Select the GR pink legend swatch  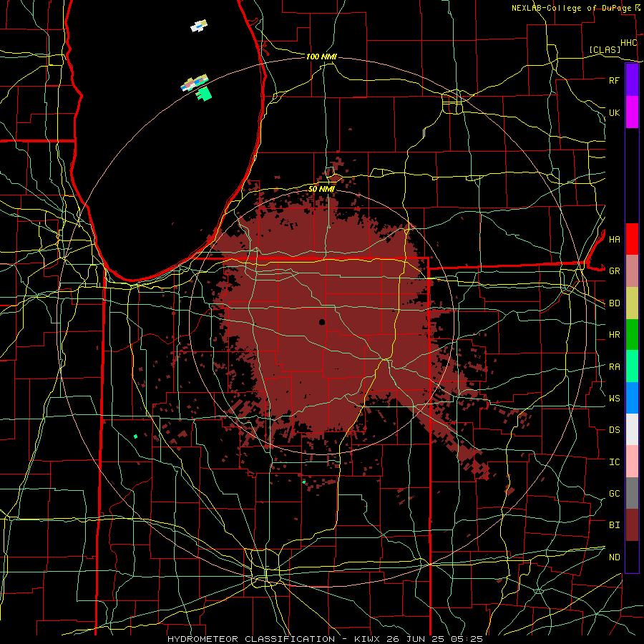pos(632,270)
